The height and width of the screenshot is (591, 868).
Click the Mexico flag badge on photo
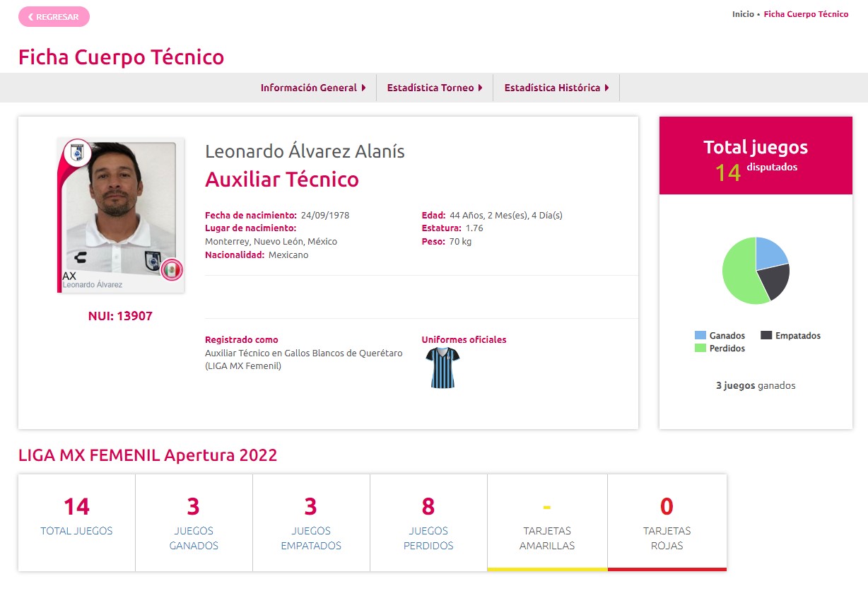click(171, 269)
